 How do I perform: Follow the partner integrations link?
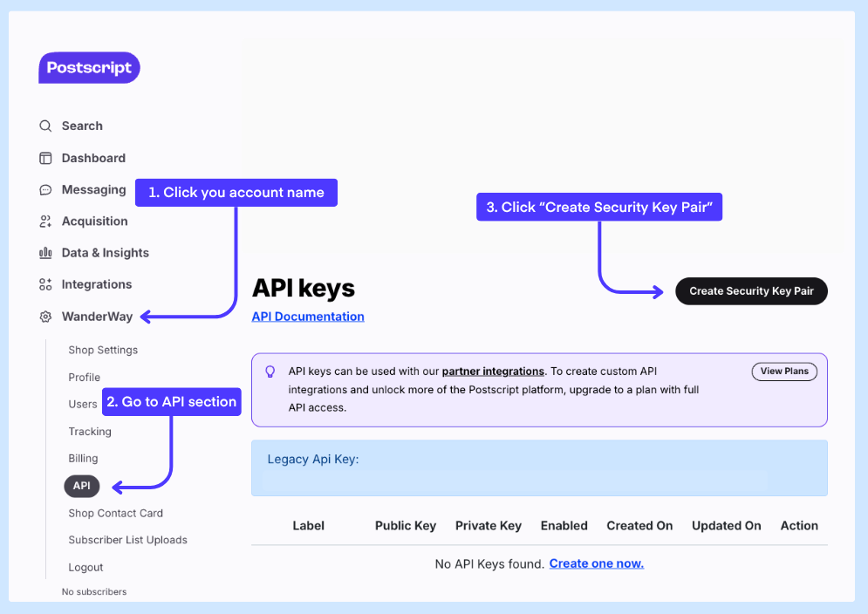(x=493, y=372)
